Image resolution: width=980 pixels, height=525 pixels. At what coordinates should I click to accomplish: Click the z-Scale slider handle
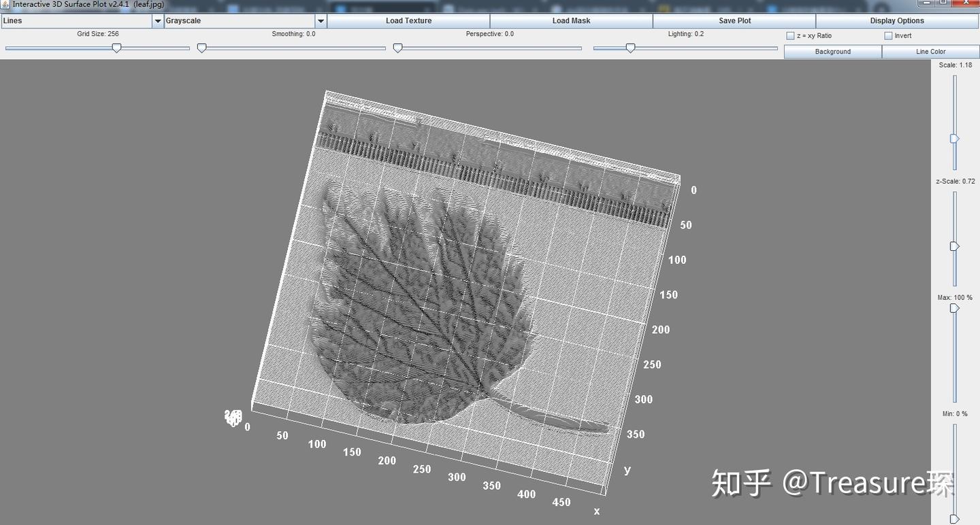(x=954, y=246)
